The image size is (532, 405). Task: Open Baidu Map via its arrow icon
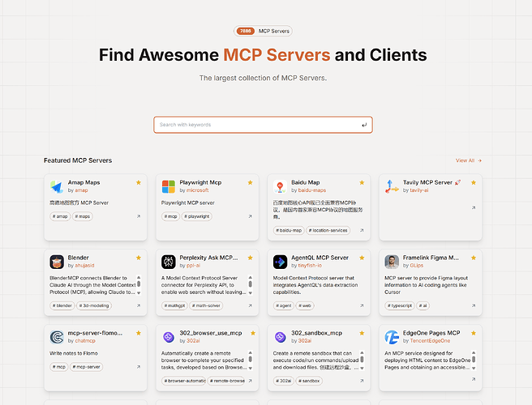click(x=362, y=231)
